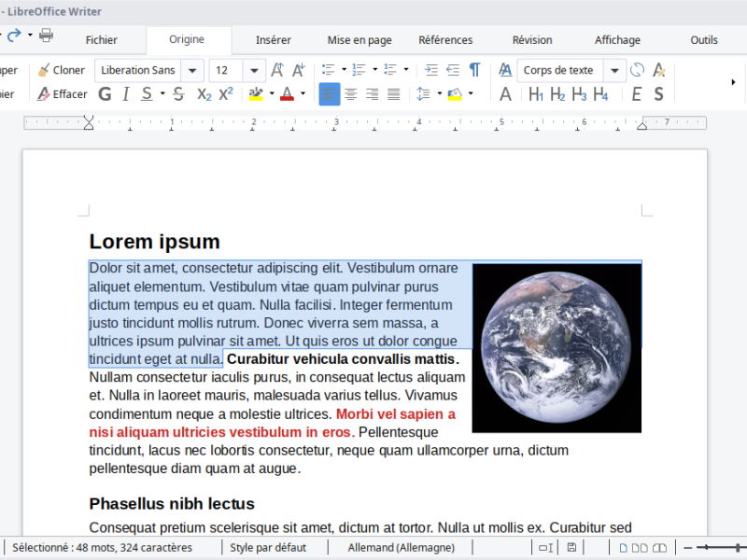The image size is (747, 560).
Task: Open the bullet list style dropdown
Action: point(344,70)
